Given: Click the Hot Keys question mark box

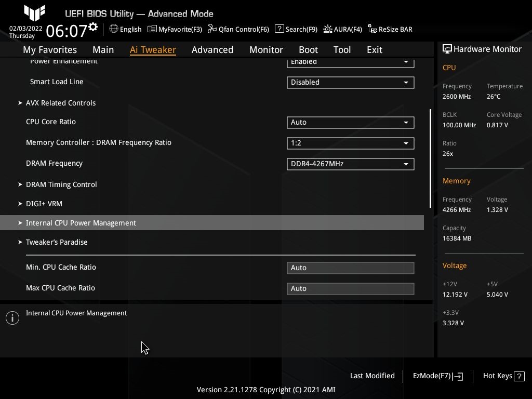Looking at the screenshot, I should (x=519, y=376).
